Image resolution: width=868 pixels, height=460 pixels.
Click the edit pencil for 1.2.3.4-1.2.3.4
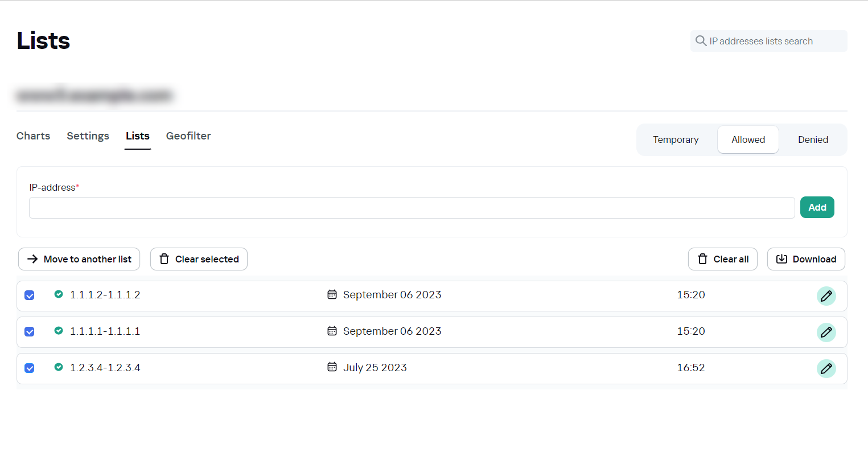(x=826, y=369)
